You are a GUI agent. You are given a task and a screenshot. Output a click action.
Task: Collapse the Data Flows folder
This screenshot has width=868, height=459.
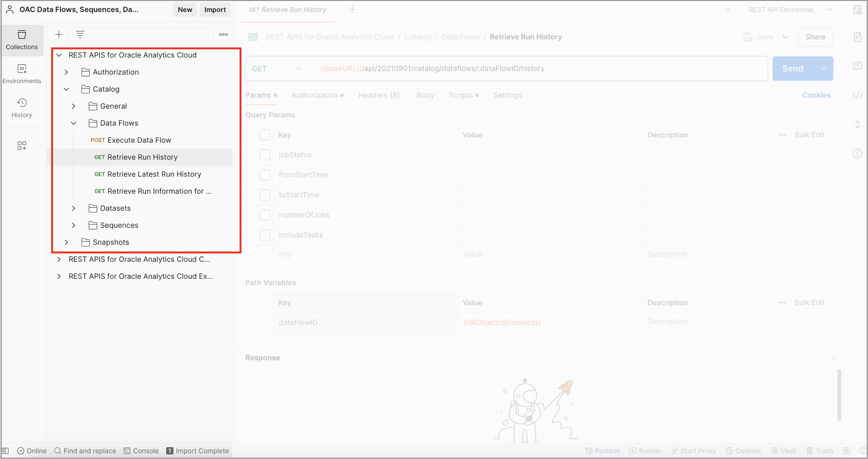(74, 123)
